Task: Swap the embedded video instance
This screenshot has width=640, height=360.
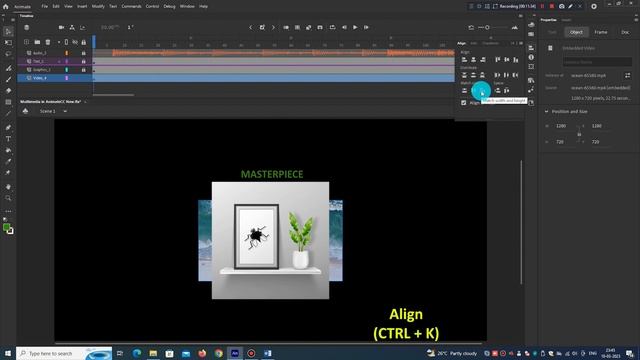Action: click(627, 76)
